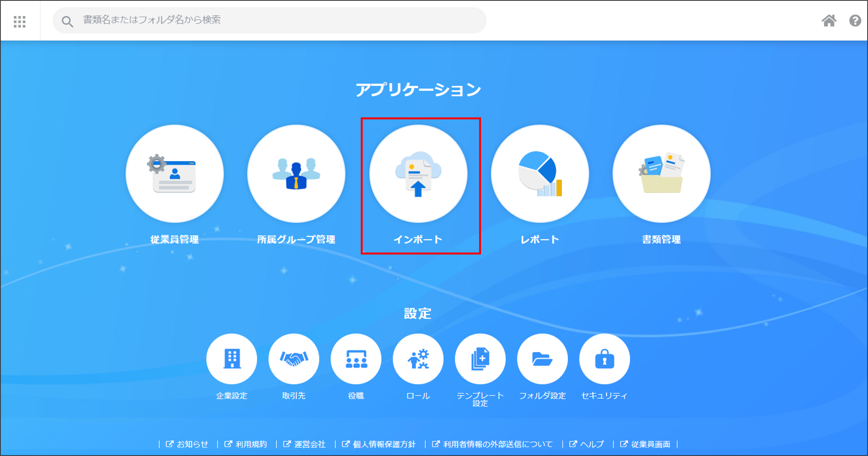The height and width of the screenshot is (456, 868).
Task: Open 役職 settings icon
Action: point(356,359)
